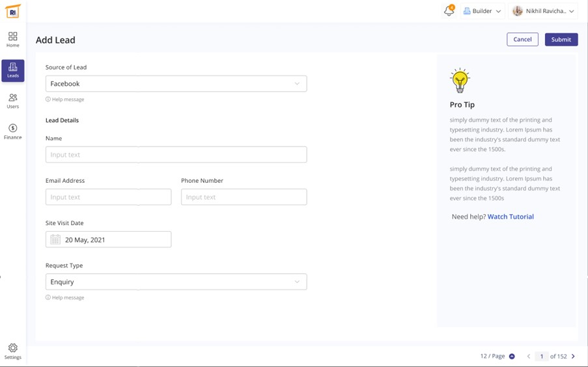Screen dimensions: 588x367
Task: Go to next page using right arrow
Action: coord(573,357)
